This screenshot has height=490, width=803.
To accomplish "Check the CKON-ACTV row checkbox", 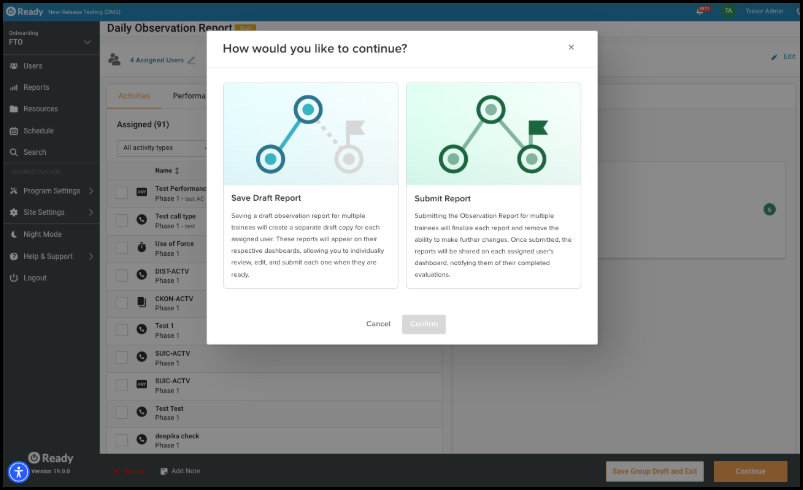I will click(x=121, y=303).
